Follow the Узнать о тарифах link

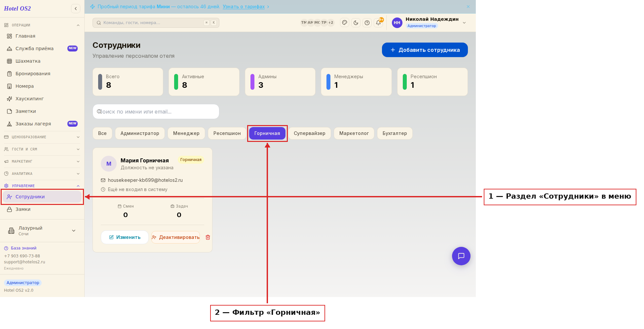coord(244,7)
